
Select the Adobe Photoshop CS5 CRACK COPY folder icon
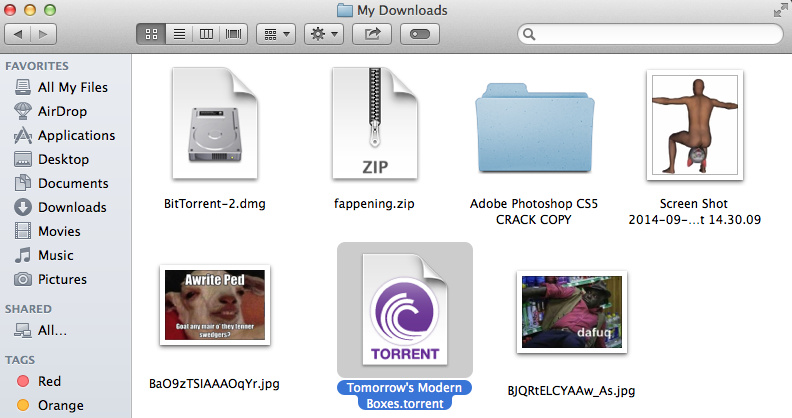click(x=534, y=129)
